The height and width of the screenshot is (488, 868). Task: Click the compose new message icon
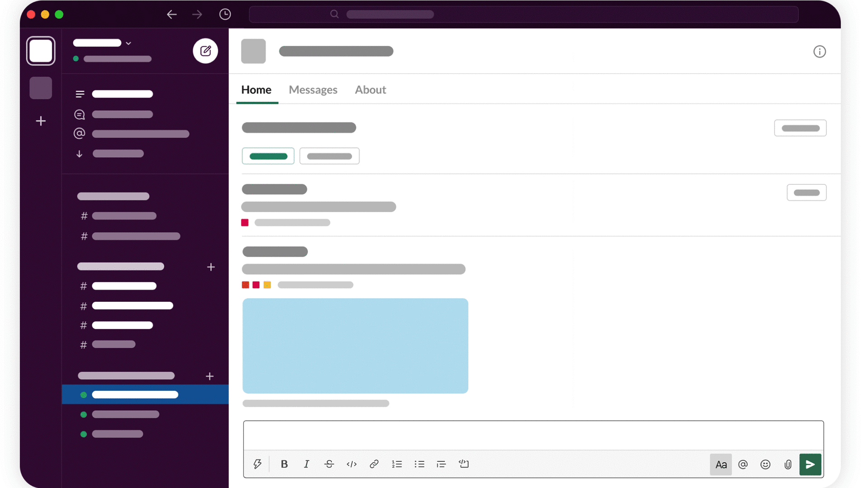205,51
